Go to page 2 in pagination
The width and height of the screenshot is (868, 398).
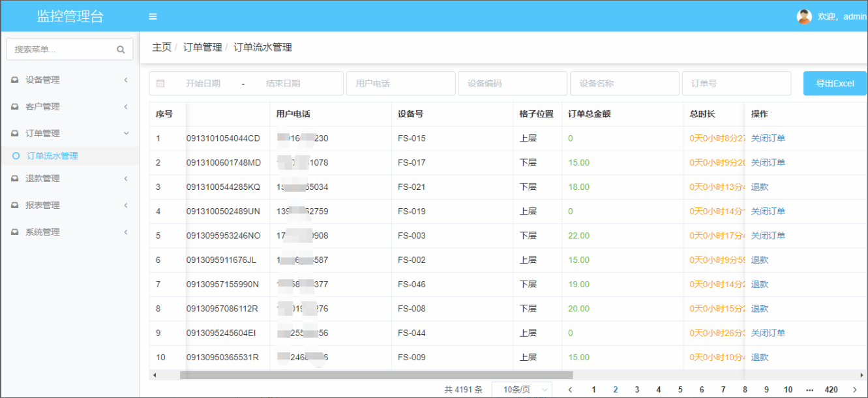[x=615, y=390]
